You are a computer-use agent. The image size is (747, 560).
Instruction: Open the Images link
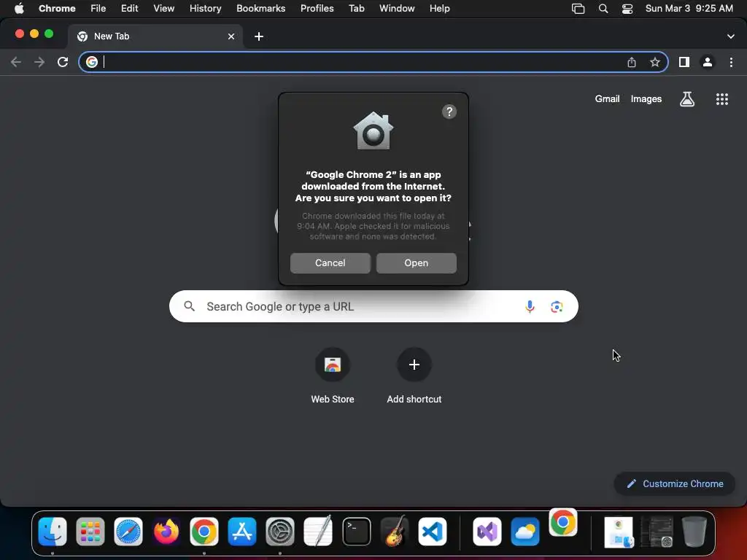[646, 99]
